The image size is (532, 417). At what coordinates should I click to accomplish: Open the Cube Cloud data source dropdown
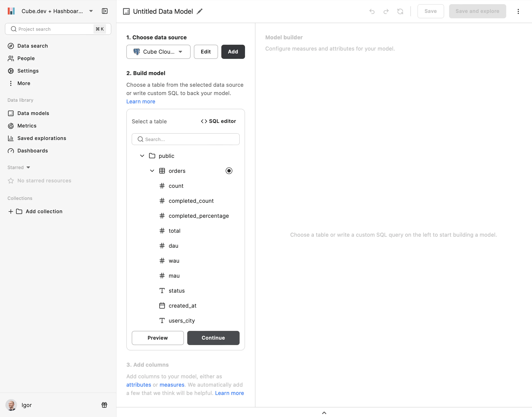[x=158, y=52]
